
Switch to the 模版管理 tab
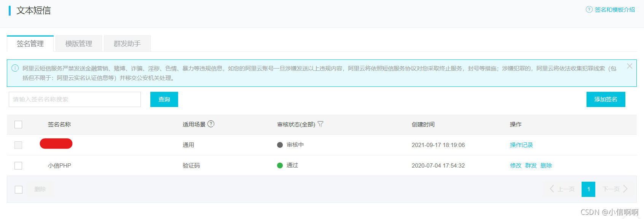(x=79, y=43)
